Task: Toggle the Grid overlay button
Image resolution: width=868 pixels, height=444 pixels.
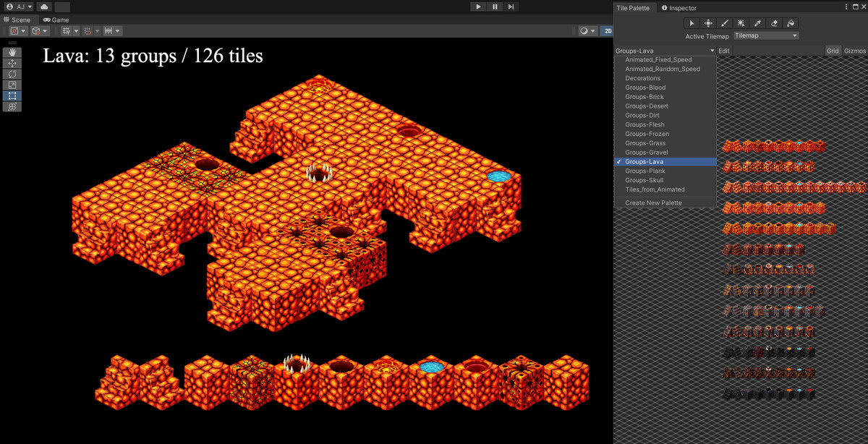Action: coord(833,51)
